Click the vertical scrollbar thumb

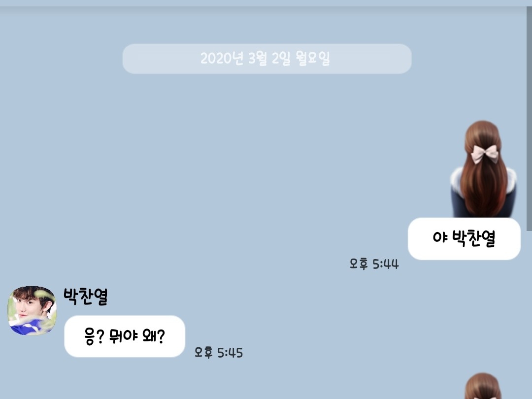point(529,119)
